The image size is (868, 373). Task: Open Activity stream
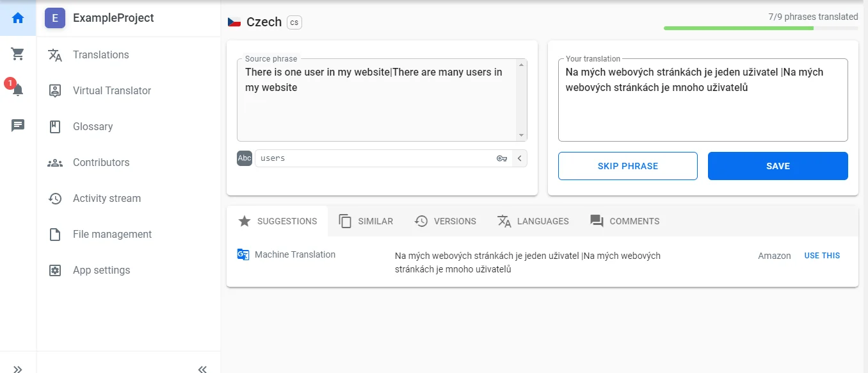point(106,198)
